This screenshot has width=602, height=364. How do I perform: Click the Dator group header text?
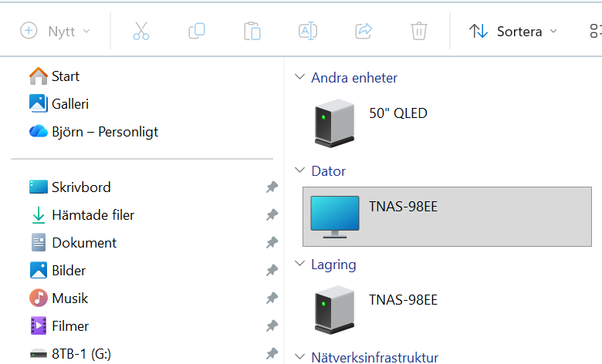coord(328,171)
